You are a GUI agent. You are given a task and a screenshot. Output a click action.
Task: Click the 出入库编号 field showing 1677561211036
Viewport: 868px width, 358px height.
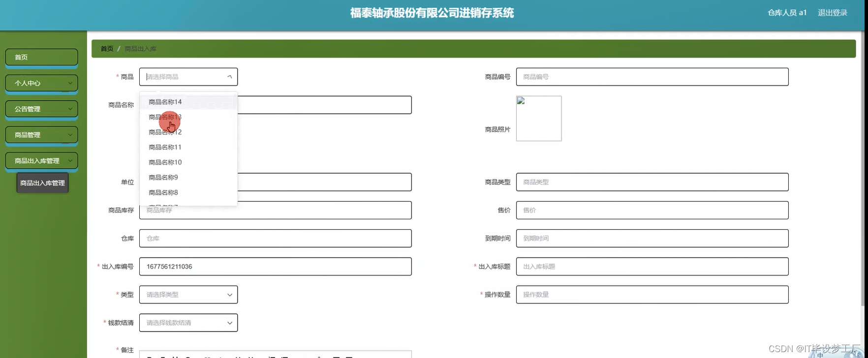pos(276,267)
